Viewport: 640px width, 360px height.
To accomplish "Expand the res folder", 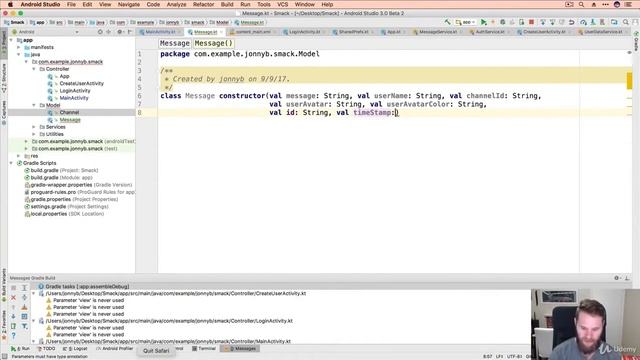I will click(x=19, y=156).
